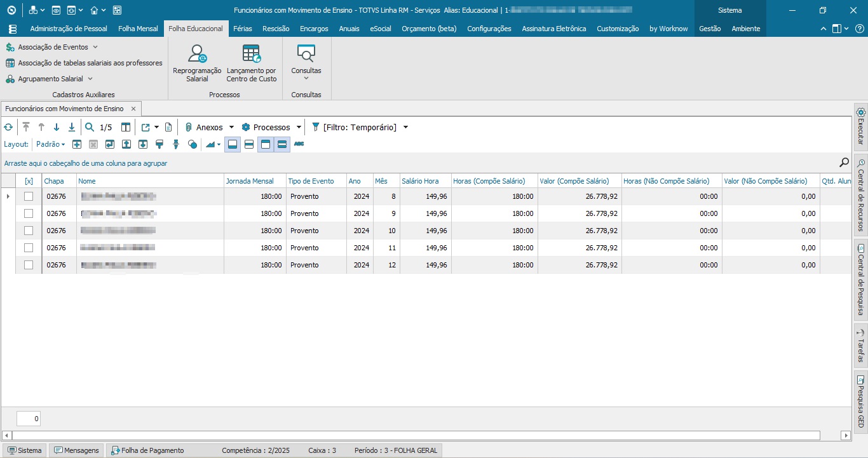Screen dimensions: 868x458
Task: Select the checkbox of the Mês 12 row
Action: (x=29, y=265)
